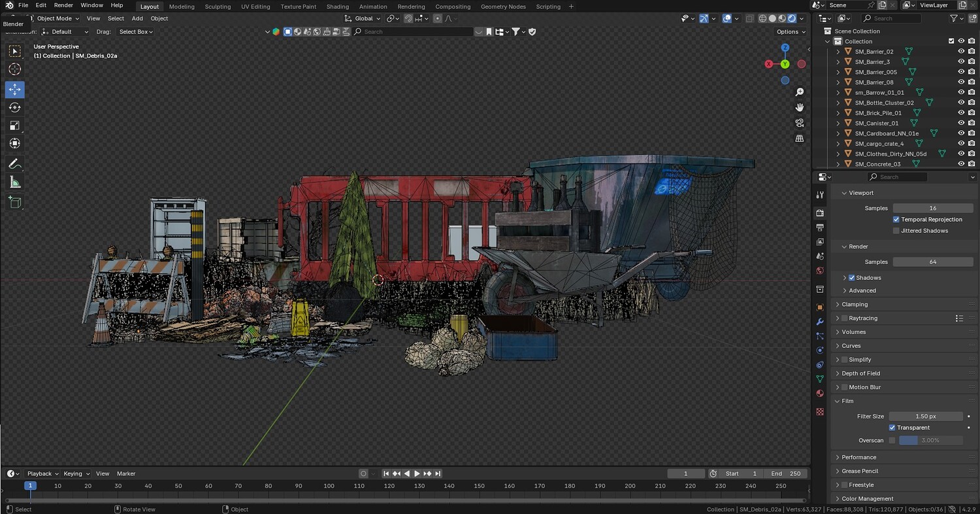Viewport: 980px width, 514px height.
Task: Enable Temporal Reprojection checkbox
Action: coord(896,220)
